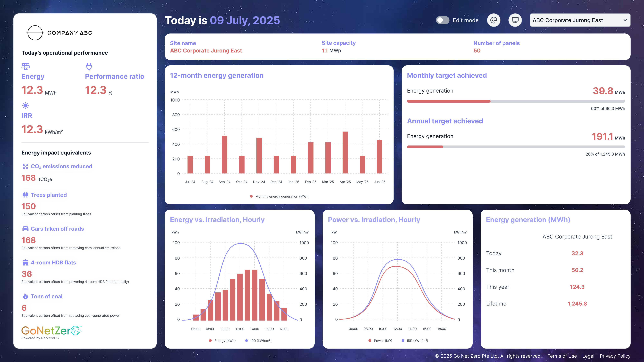
Task: Click the flame icon beside Tons of coal
Action: 25,296
